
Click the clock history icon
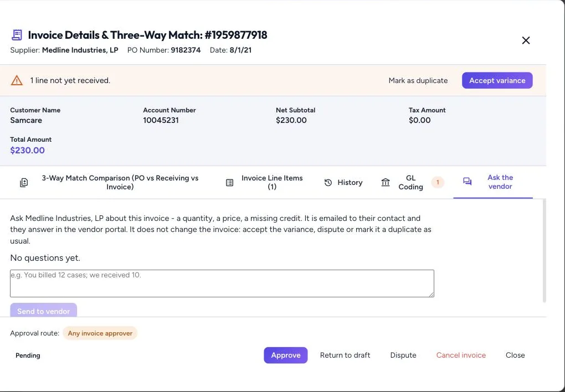pyautogui.click(x=328, y=183)
